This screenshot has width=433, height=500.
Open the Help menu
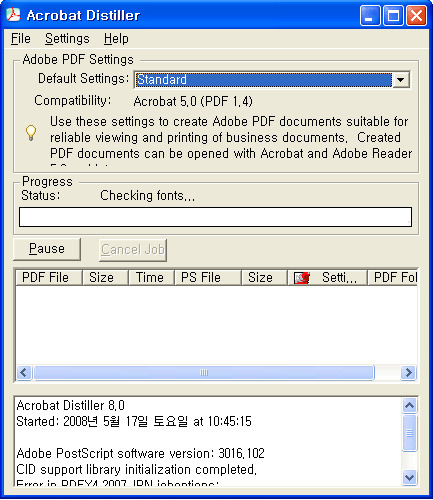[116, 39]
